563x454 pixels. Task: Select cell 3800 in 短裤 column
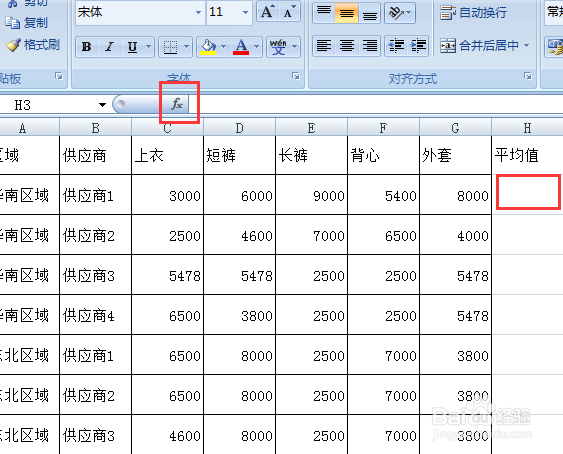point(239,315)
